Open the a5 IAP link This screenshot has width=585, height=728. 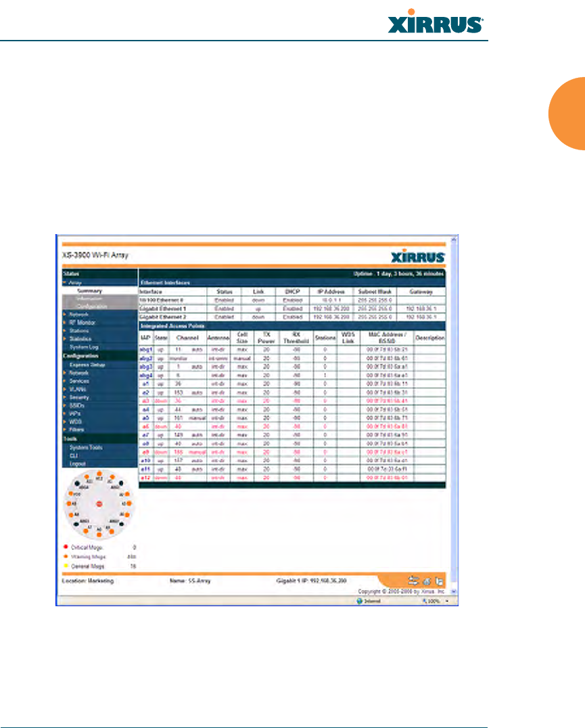[x=145, y=418]
